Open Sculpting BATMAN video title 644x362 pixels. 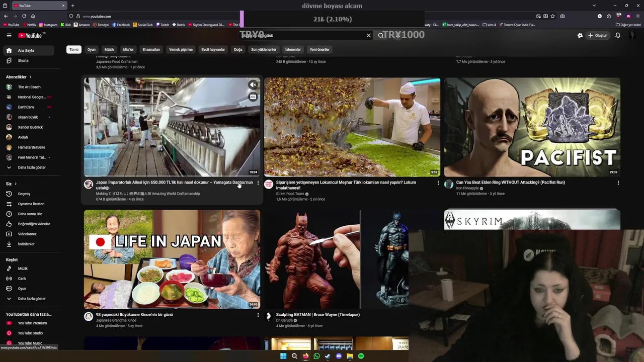pos(317,315)
